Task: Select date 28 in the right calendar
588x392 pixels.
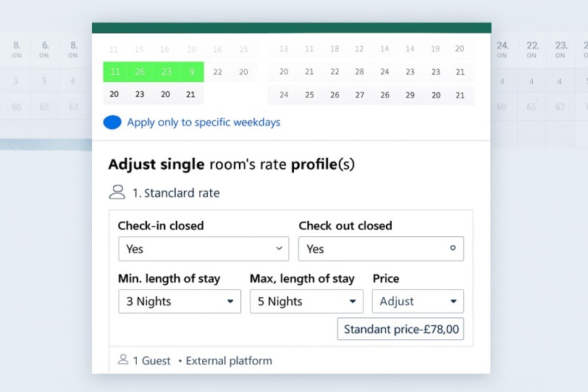Action: click(x=359, y=72)
